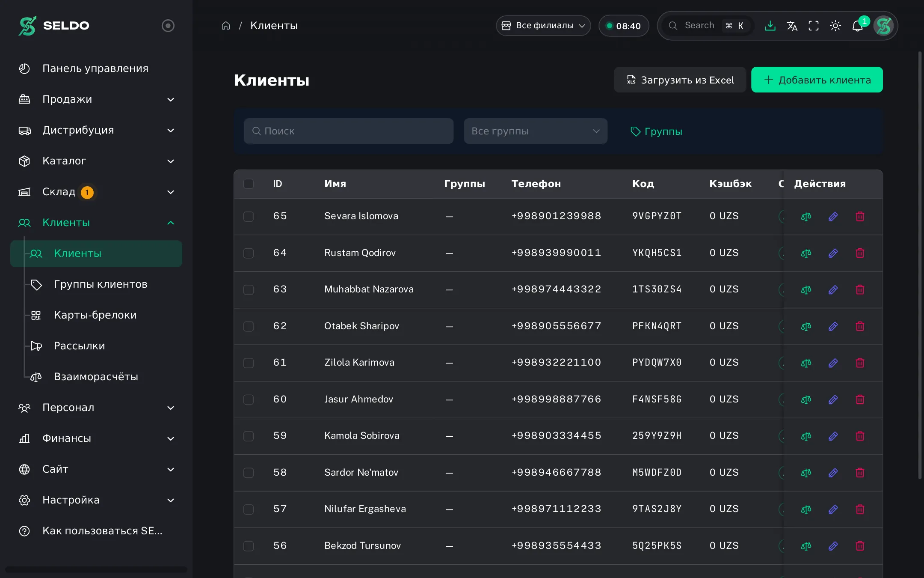Toggle the sidebar pin circle button
The image size is (924, 578).
click(168, 26)
